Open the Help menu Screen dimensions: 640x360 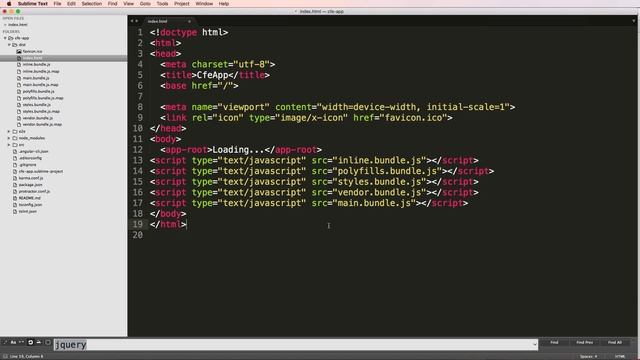coord(224,4)
